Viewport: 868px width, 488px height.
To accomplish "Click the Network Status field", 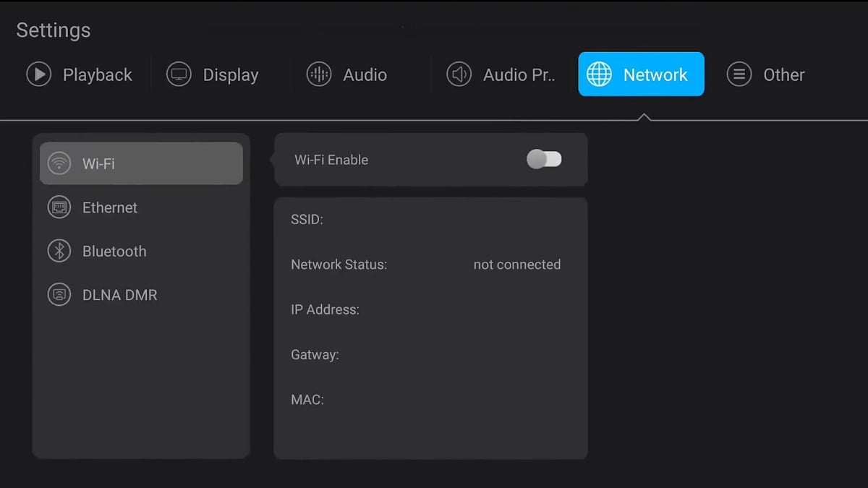I will [339, 265].
